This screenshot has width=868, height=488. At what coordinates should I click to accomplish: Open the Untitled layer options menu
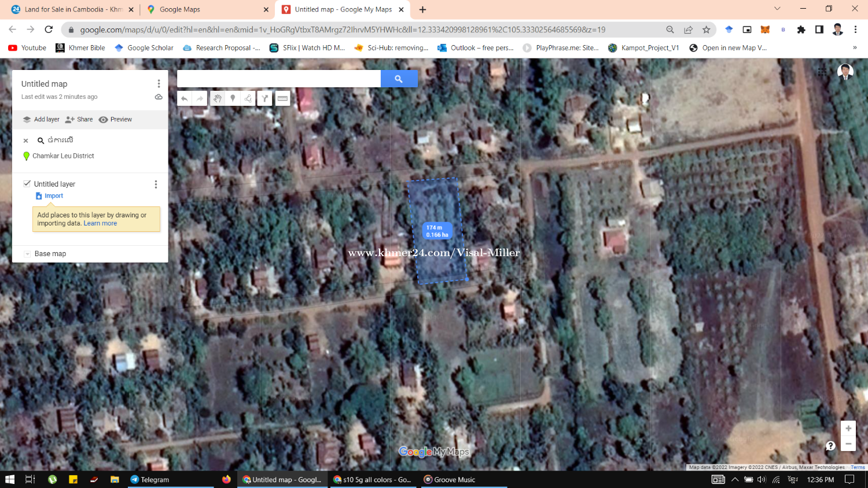click(x=156, y=184)
